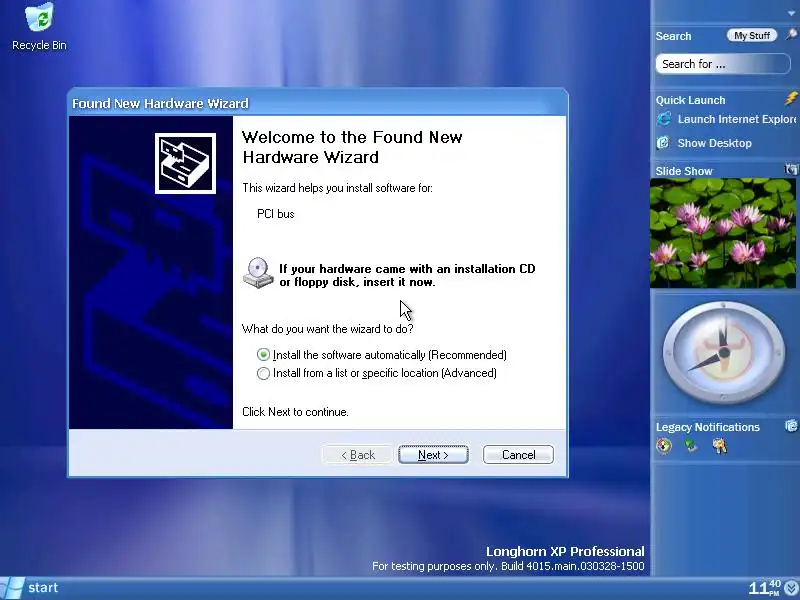Expand the sidebar using the double-chevron button by the clock
Image resolution: width=800 pixels, height=600 pixels.
point(792,589)
